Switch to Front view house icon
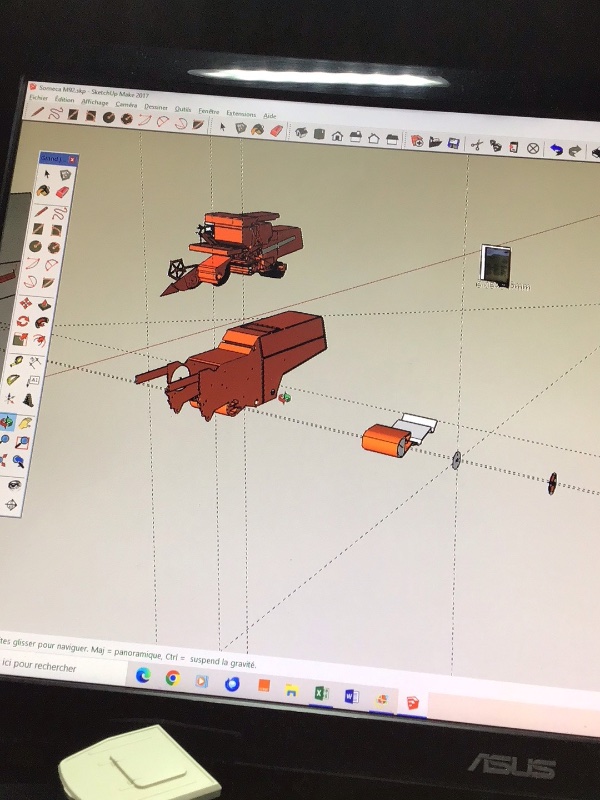600x800 pixels. click(337, 136)
